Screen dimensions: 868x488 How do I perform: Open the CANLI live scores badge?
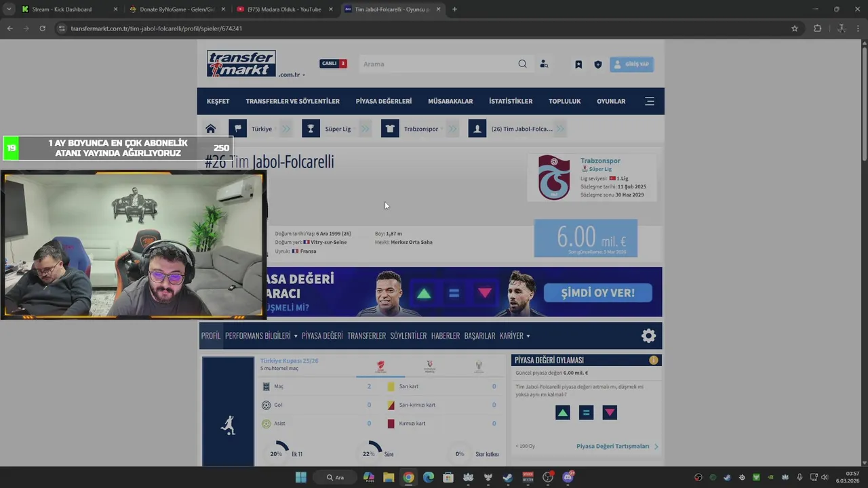333,64
